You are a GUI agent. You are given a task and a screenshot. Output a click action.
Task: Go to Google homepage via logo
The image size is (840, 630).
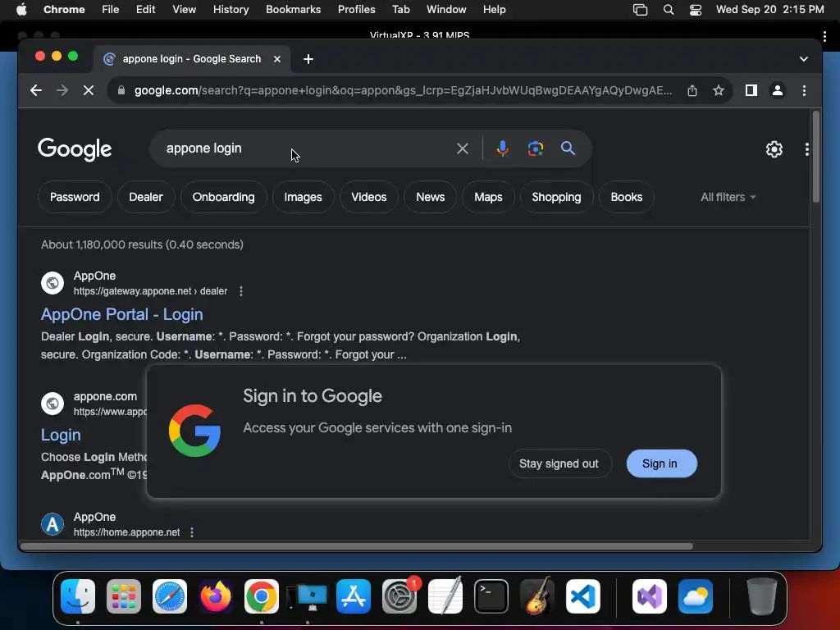75,149
